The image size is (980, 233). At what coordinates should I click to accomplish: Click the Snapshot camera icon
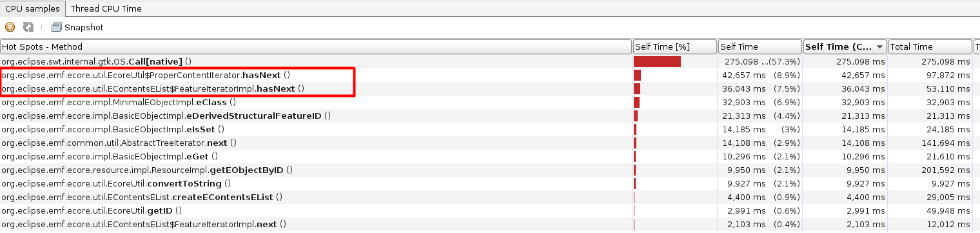point(57,27)
